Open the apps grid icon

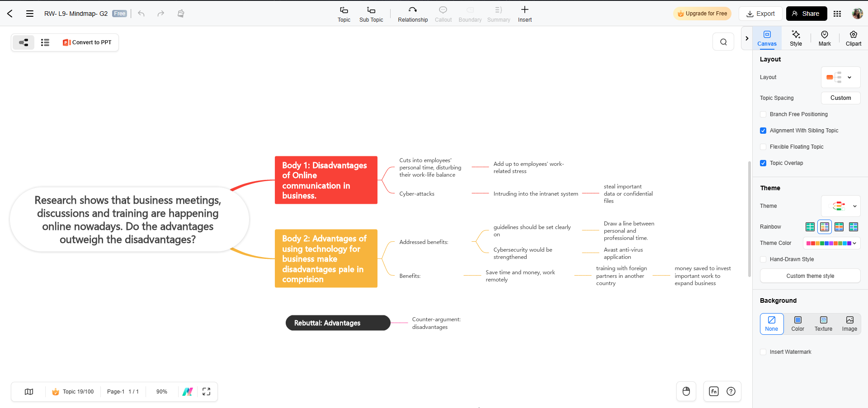click(x=837, y=14)
